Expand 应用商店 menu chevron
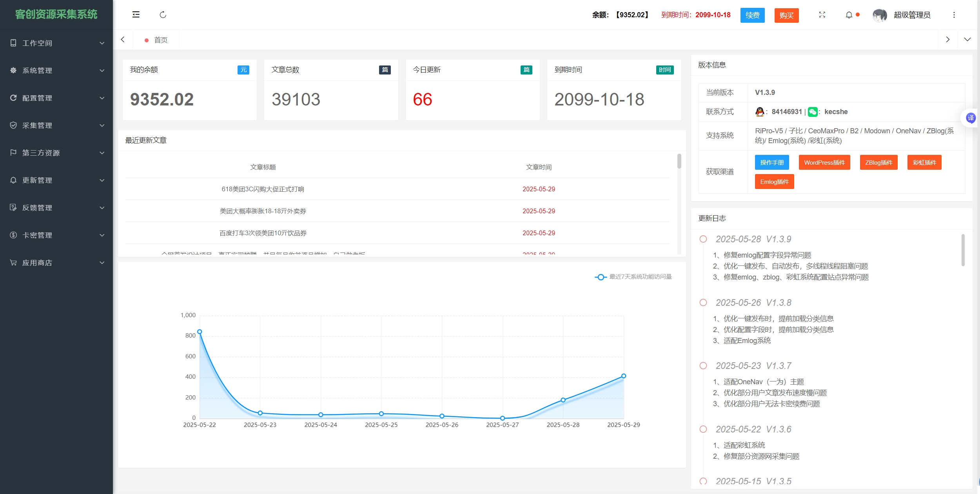 point(102,263)
